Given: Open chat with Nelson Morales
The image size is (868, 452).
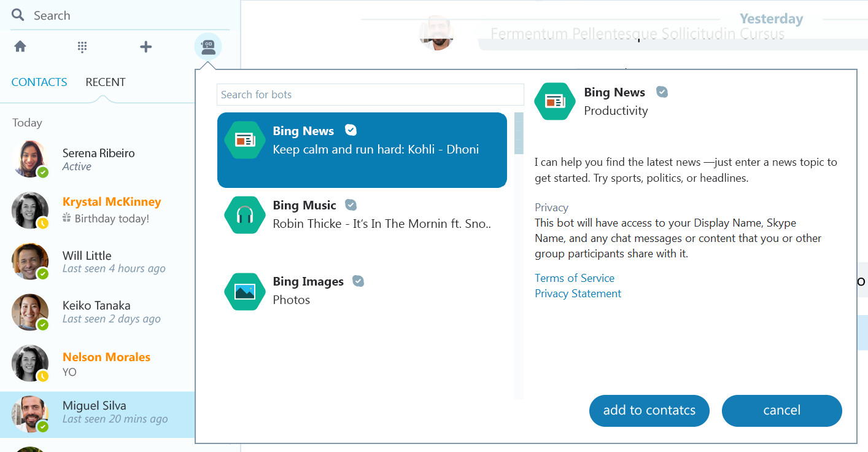Looking at the screenshot, I should coord(98,364).
